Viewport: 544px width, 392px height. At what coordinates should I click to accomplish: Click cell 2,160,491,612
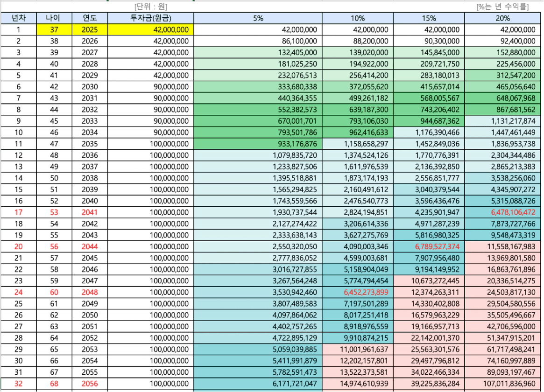click(x=358, y=190)
